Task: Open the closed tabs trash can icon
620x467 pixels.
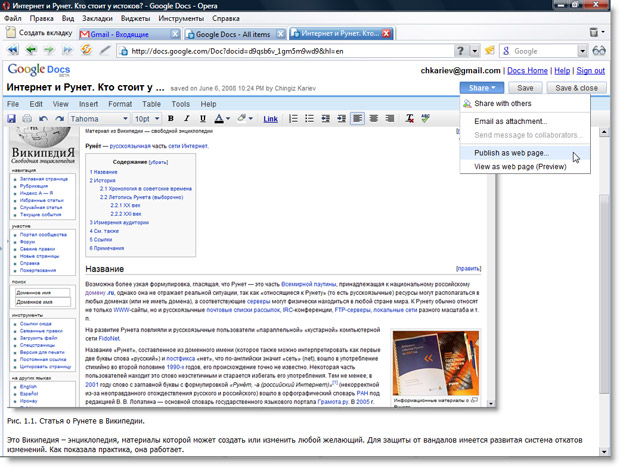Action: tap(597, 32)
